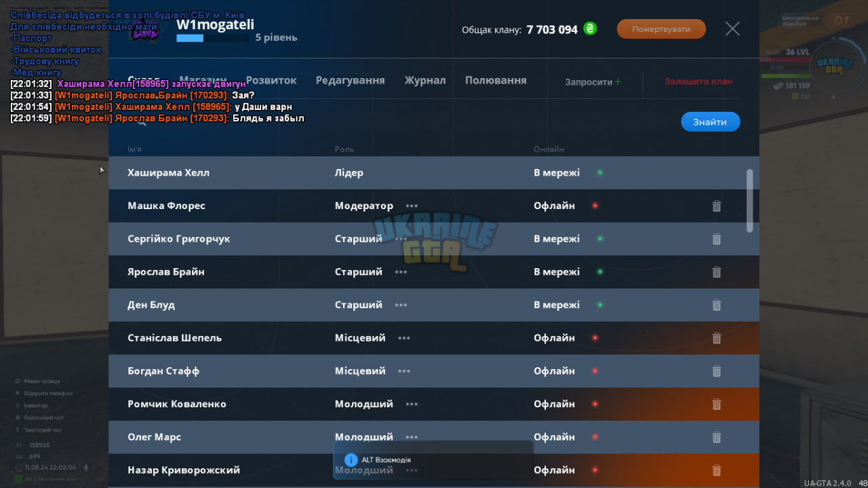The image size is (868, 488).
Task: Click the name Станіслав Шепель
Action: click(x=174, y=338)
